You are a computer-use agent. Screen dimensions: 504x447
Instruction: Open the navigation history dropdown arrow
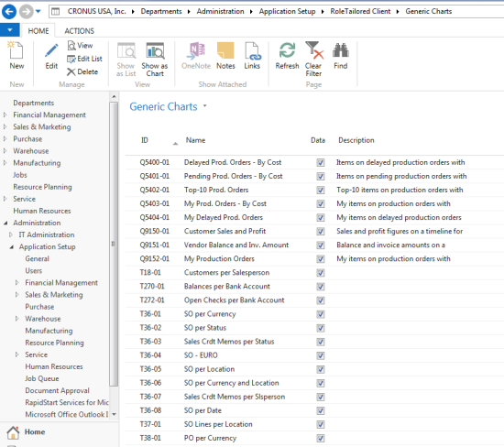coord(38,12)
